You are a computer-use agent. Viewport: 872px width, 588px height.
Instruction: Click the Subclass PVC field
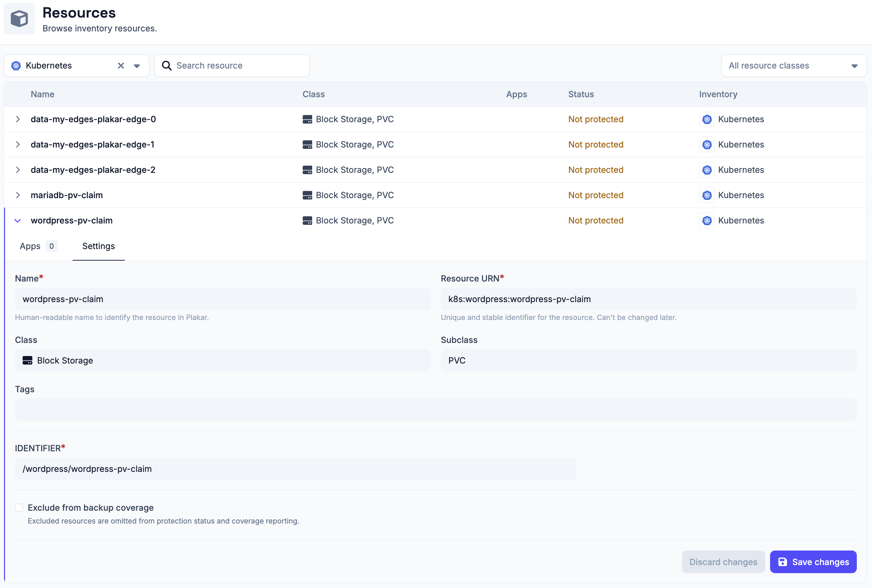649,360
